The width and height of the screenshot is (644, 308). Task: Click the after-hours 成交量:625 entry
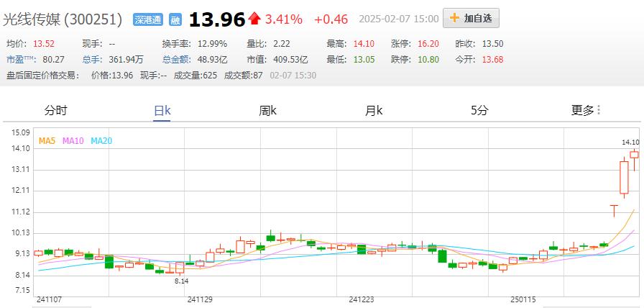195,76
